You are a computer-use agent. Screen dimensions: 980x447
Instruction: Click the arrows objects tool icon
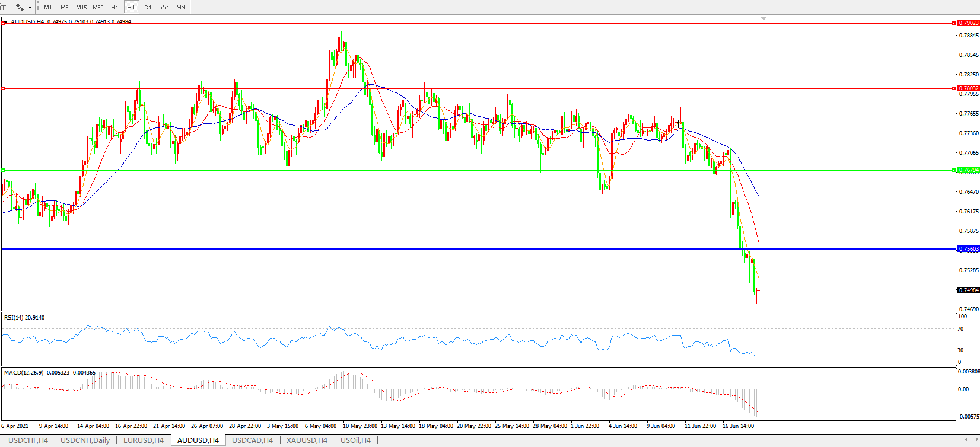coord(20,7)
